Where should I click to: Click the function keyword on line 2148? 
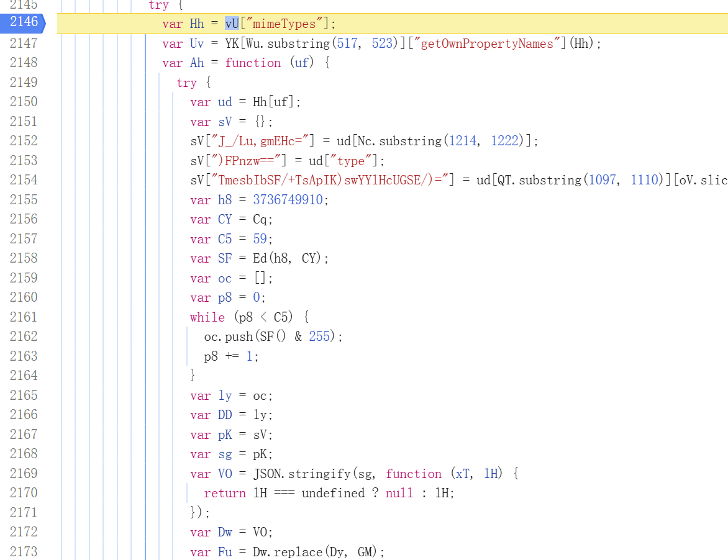point(253,63)
